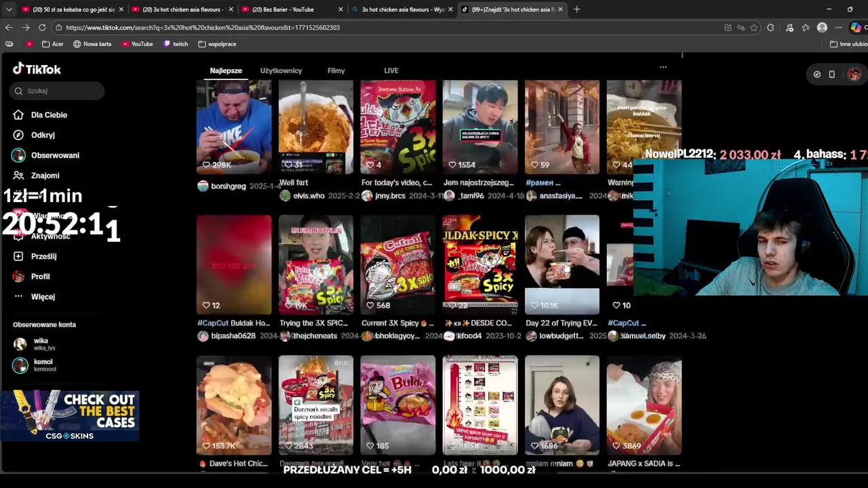
Task: Open Nowa karta bookmark
Action: 92,44
